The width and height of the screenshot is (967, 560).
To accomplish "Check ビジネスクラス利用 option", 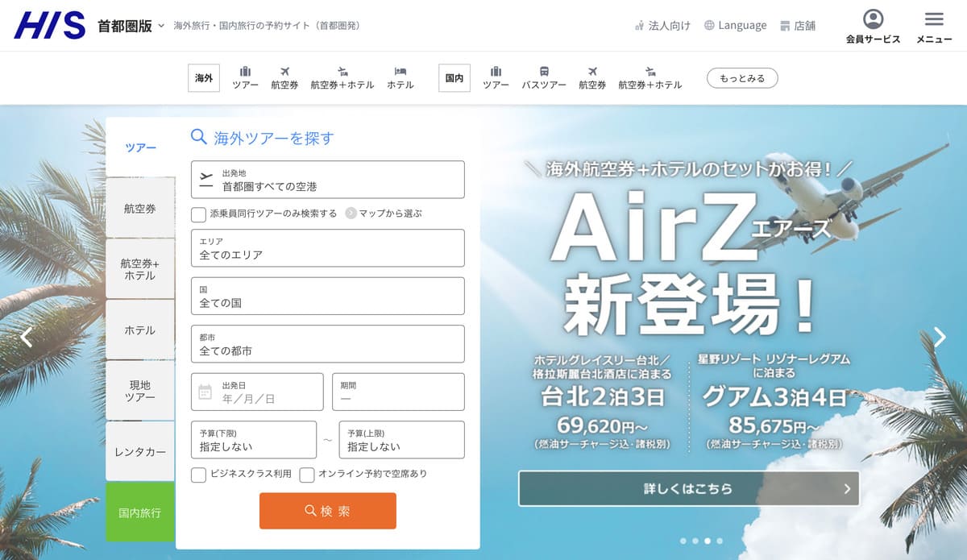I will click(x=198, y=475).
